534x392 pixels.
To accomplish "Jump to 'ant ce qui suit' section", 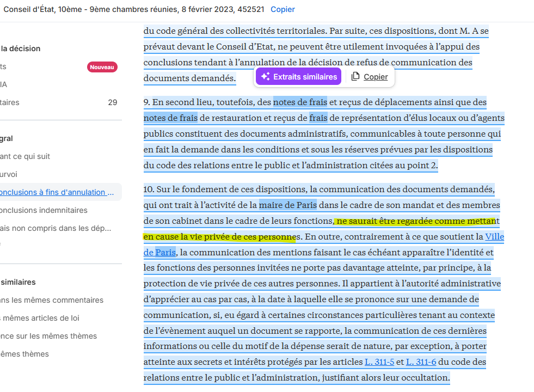I will click(x=25, y=156).
